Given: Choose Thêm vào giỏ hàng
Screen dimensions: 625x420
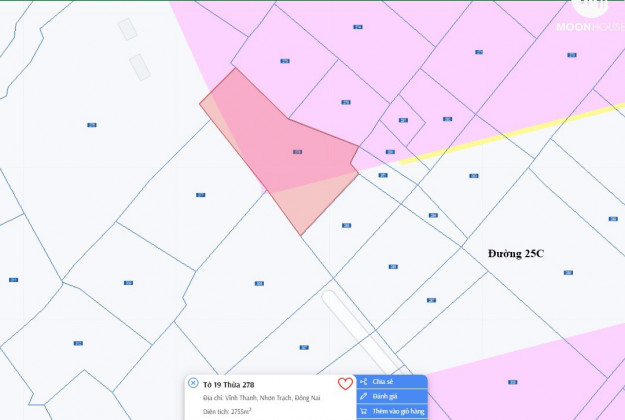Looking at the screenshot, I should pyautogui.click(x=398, y=411).
